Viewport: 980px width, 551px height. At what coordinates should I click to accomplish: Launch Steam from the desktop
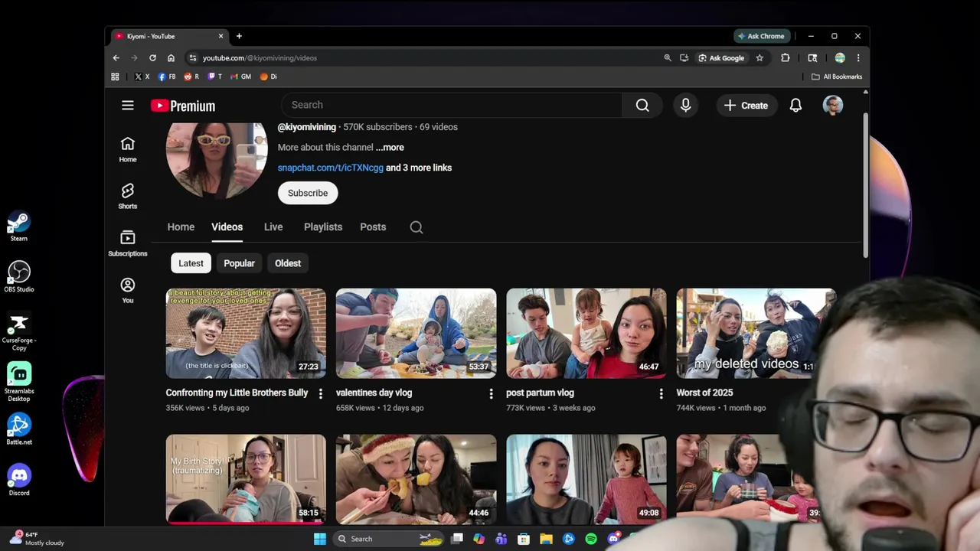(x=19, y=227)
